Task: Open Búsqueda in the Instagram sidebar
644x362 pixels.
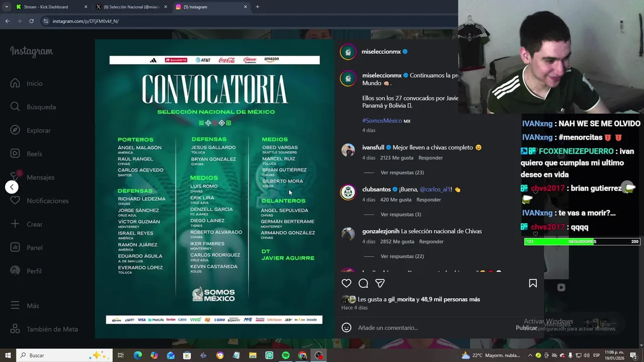Action: point(34,107)
